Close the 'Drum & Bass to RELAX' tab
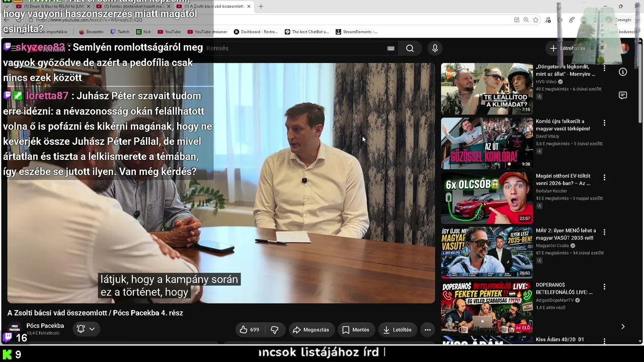Viewport: 644px width, 362px height. coord(89,7)
